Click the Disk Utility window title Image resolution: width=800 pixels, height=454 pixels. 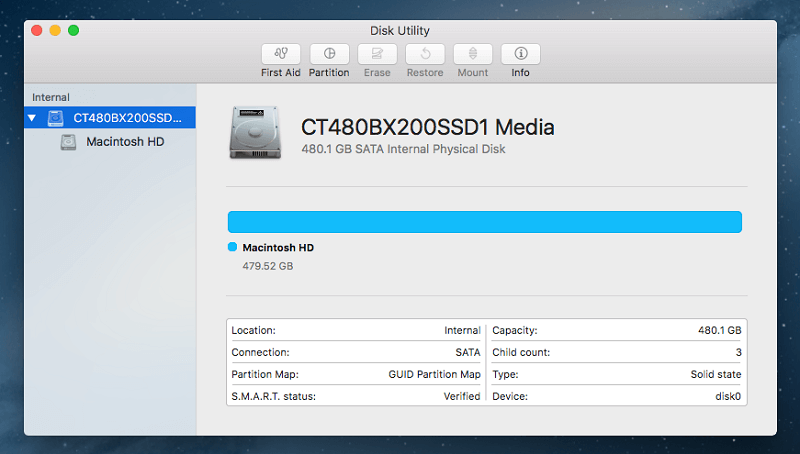[400, 31]
